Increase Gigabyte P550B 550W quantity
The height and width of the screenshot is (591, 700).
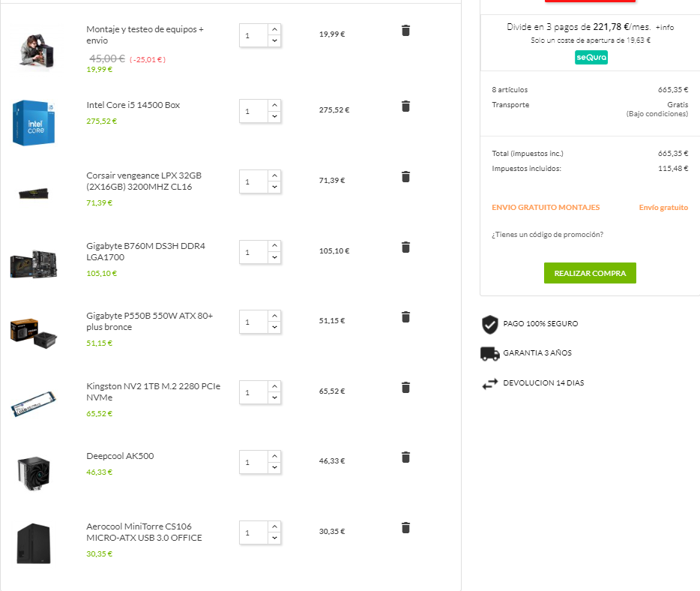pyautogui.click(x=274, y=316)
